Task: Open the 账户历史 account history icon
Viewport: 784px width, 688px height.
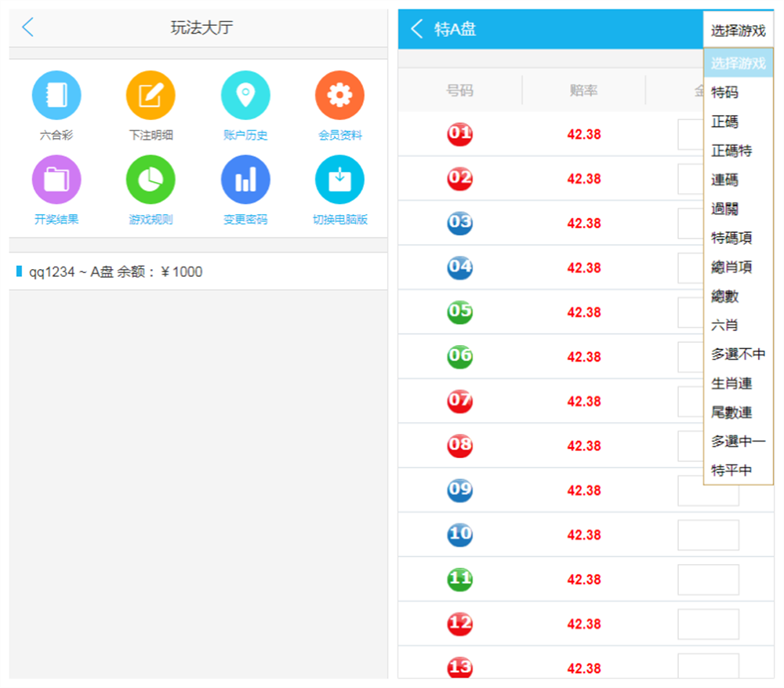Action: point(245,93)
